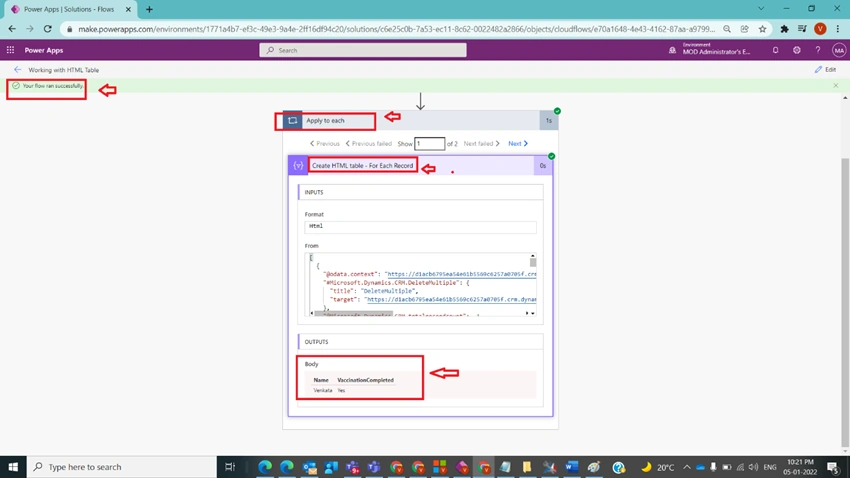
Task: Open the Power Apps app launcher waffle
Action: point(10,50)
